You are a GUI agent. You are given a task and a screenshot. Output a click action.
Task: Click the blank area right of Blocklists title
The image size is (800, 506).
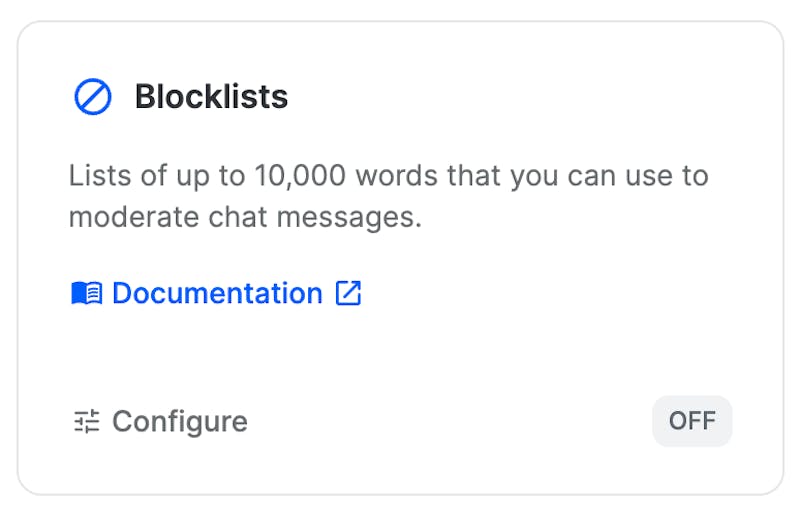point(520,97)
